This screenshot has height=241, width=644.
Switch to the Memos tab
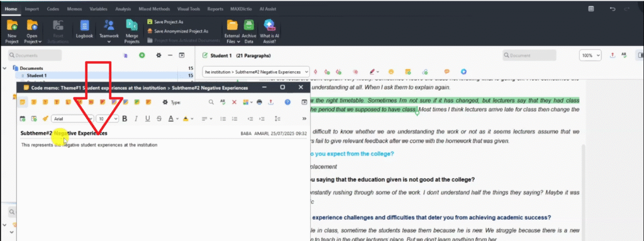click(74, 9)
